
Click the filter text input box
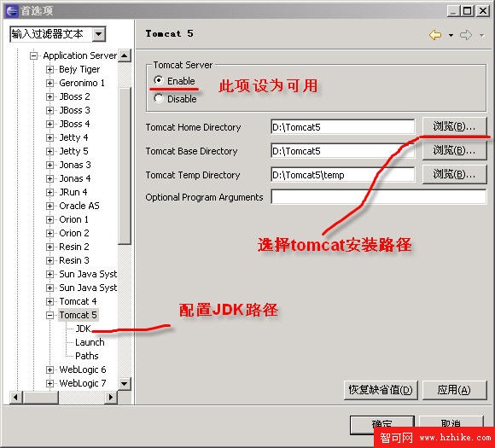click(51, 34)
